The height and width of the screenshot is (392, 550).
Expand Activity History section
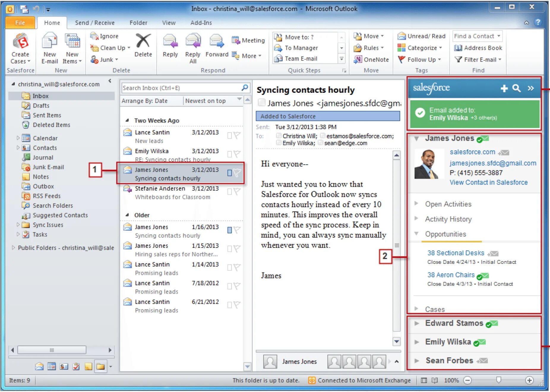pos(416,219)
